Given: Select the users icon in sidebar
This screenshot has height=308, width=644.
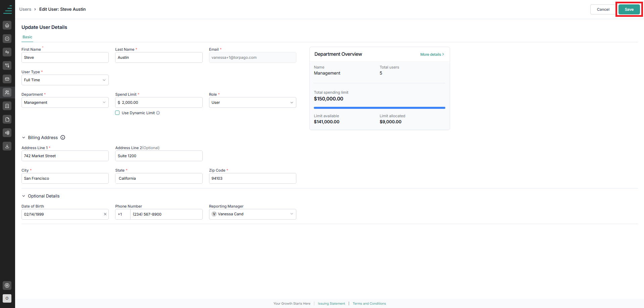Looking at the screenshot, I should (7, 92).
